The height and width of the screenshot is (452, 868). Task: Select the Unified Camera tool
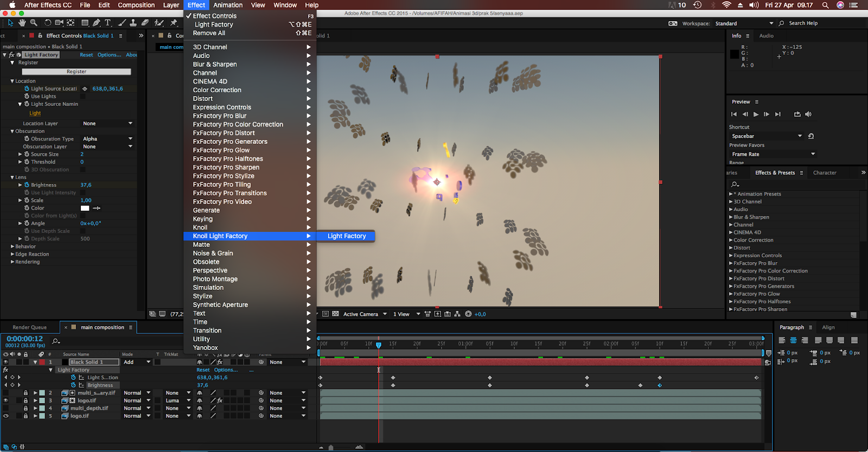point(59,23)
